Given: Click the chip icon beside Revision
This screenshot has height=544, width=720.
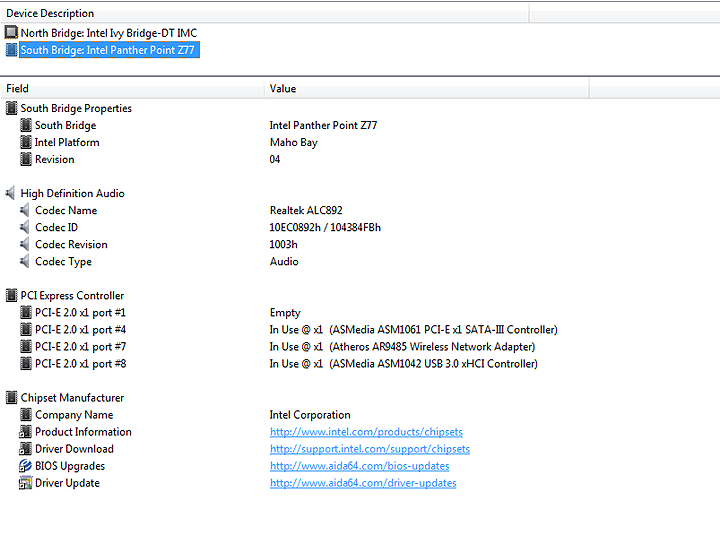Looking at the screenshot, I should (26, 159).
